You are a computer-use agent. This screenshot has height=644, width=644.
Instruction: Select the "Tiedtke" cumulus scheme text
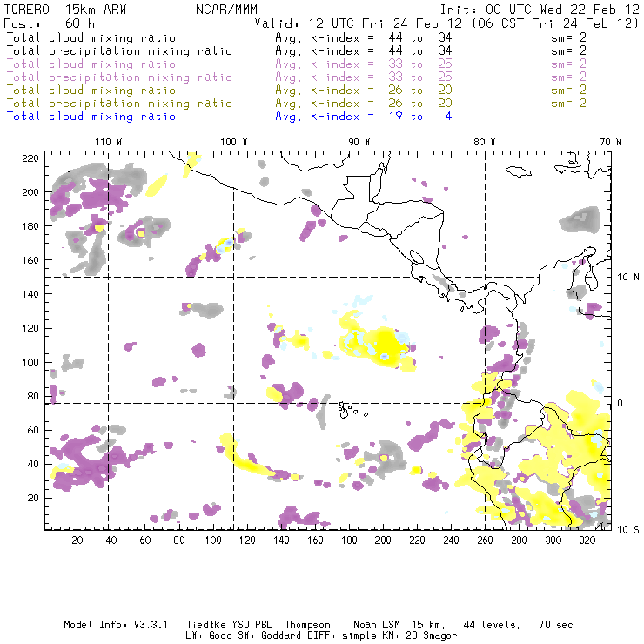tap(206, 625)
